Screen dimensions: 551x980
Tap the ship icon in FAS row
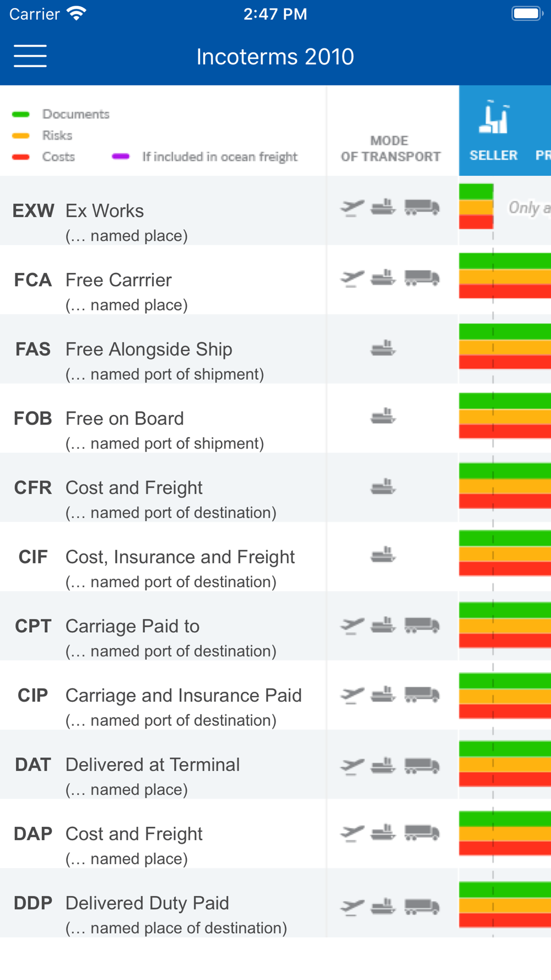tap(383, 348)
